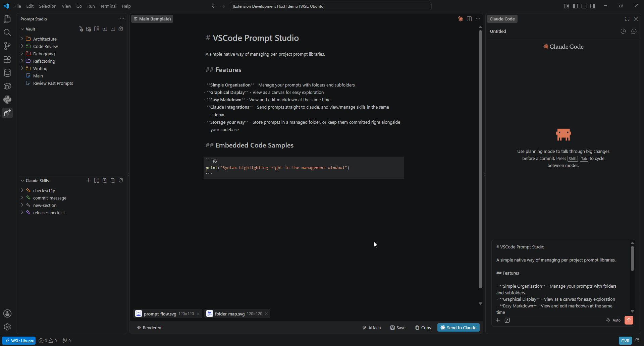Click the Send to Claude button
644x346 pixels.
pos(459,328)
